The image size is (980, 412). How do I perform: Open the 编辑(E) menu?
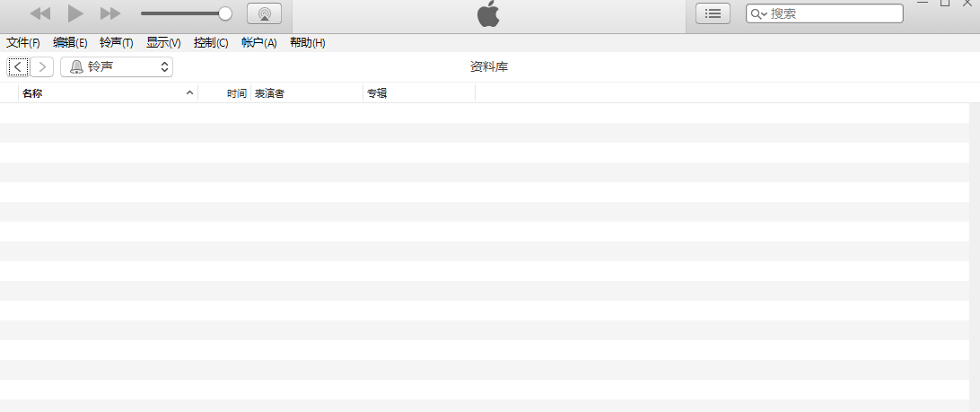coord(70,42)
